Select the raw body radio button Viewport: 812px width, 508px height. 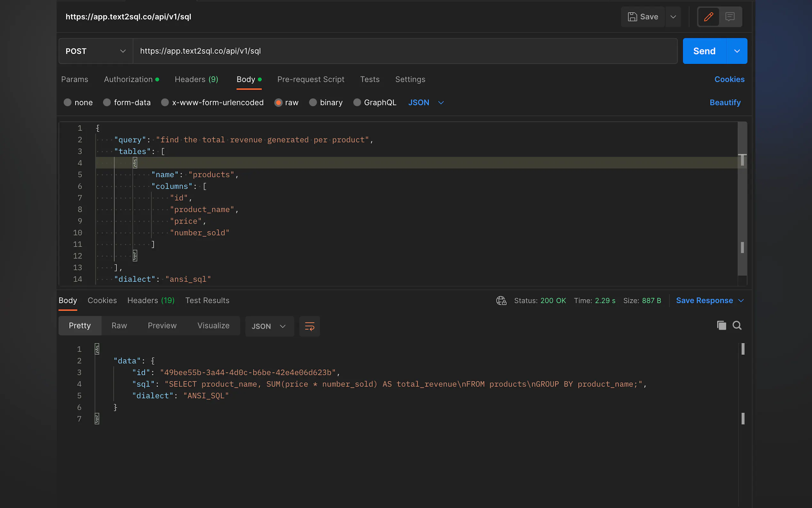(x=278, y=102)
